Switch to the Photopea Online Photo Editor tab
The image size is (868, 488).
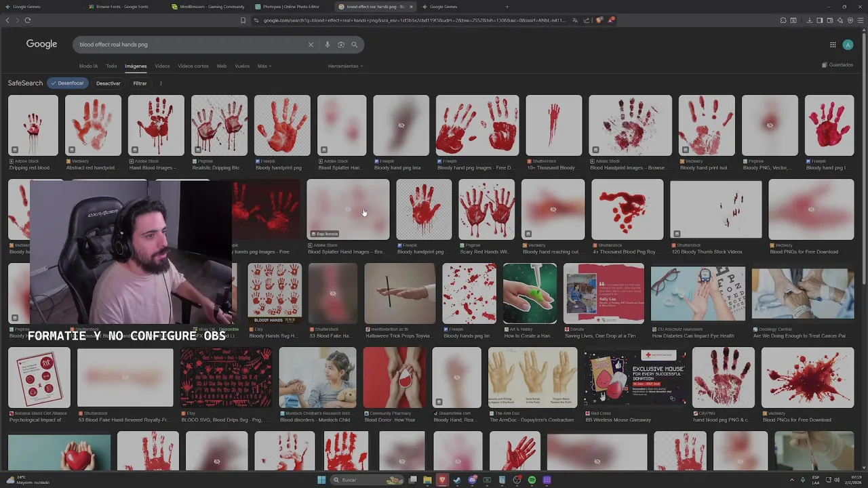tap(292, 7)
